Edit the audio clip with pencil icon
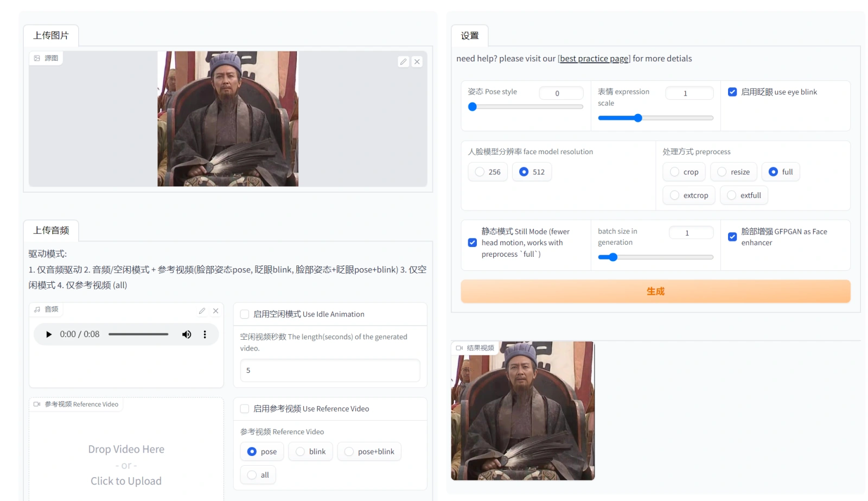 [x=202, y=311]
